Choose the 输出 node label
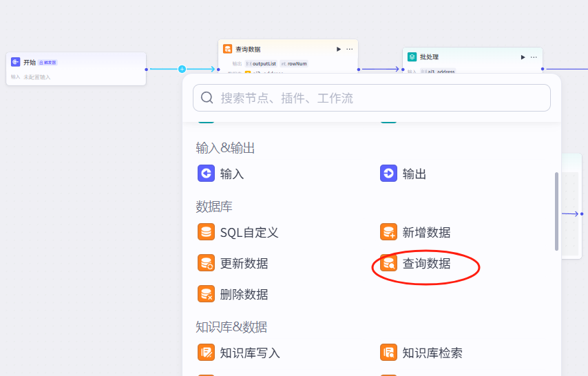Image resolution: width=588 pixels, height=376 pixels. [x=414, y=174]
